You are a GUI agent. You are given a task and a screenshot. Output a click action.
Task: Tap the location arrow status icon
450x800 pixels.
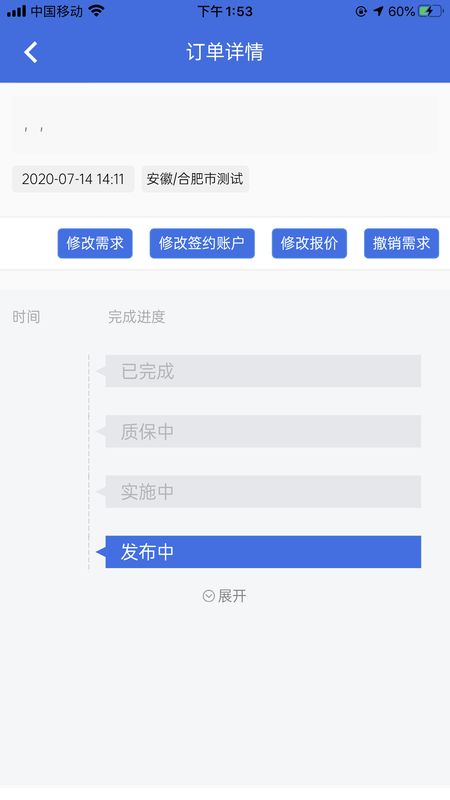pos(378,11)
